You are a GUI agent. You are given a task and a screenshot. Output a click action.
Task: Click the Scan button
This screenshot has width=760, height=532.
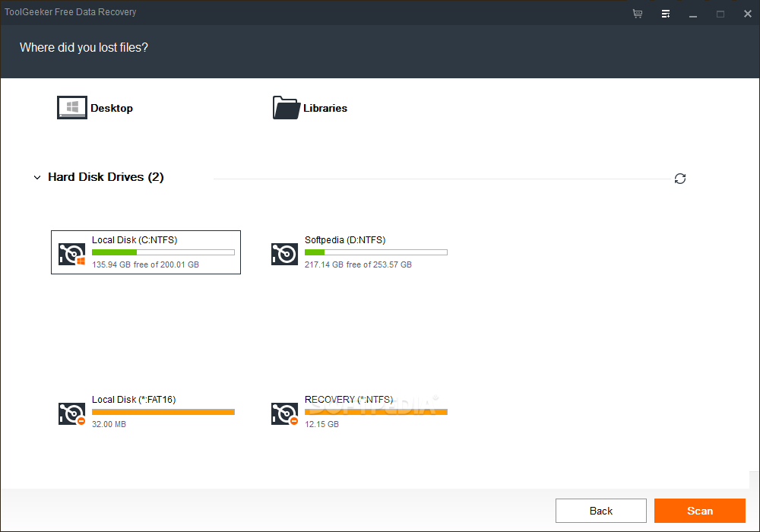pyautogui.click(x=699, y=511)
